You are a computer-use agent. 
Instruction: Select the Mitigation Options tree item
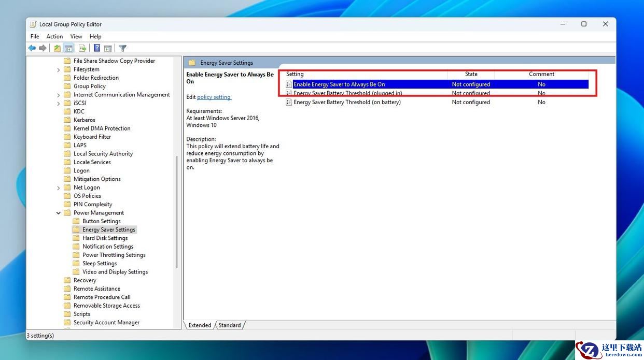(x=97, y=179)
